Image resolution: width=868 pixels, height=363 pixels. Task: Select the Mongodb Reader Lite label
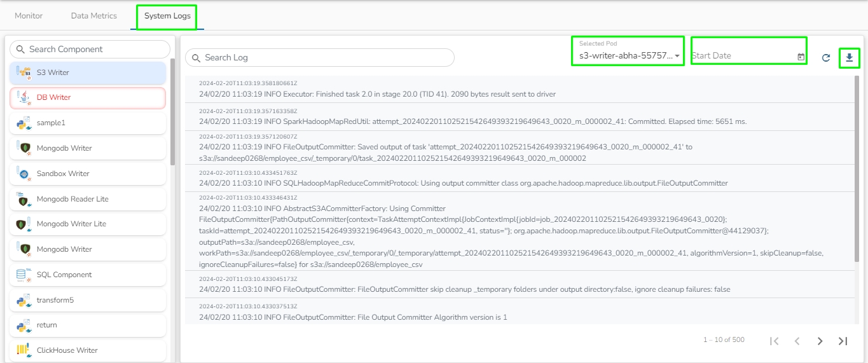[72, 199]
